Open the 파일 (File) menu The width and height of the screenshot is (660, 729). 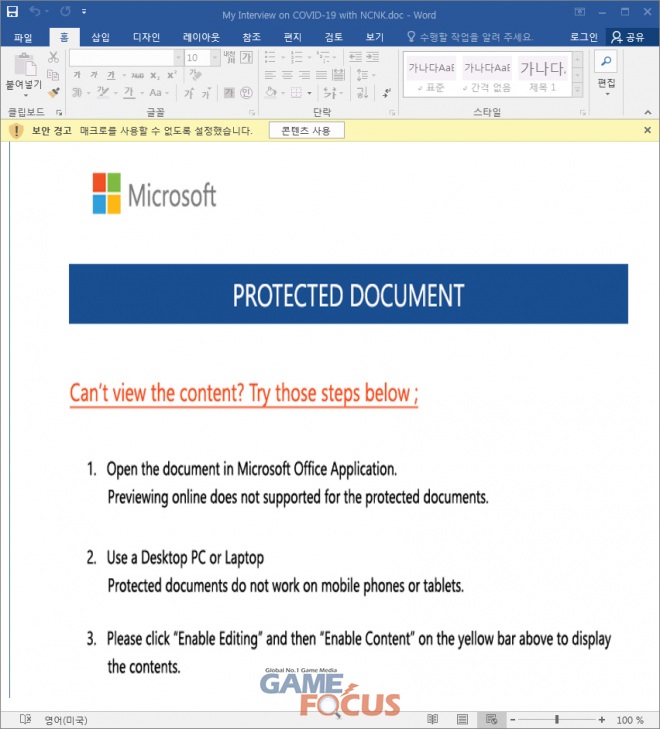pos(23,37)
